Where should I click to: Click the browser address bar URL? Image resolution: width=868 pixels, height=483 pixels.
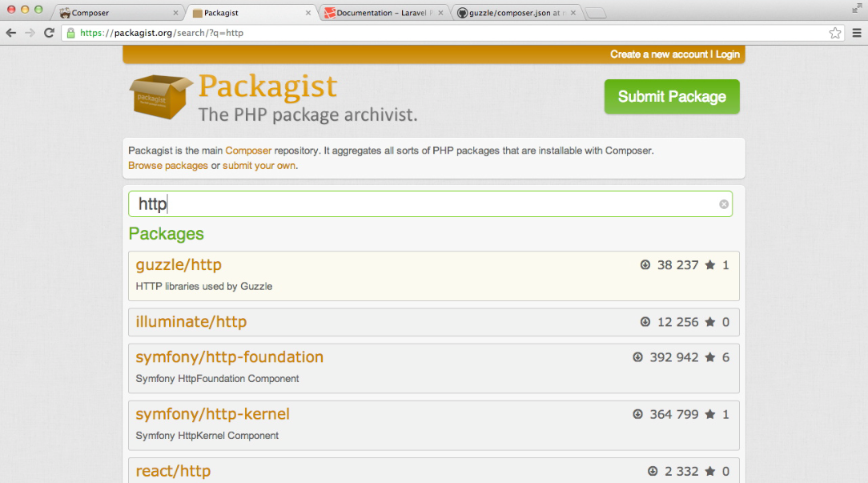point(162,33)
